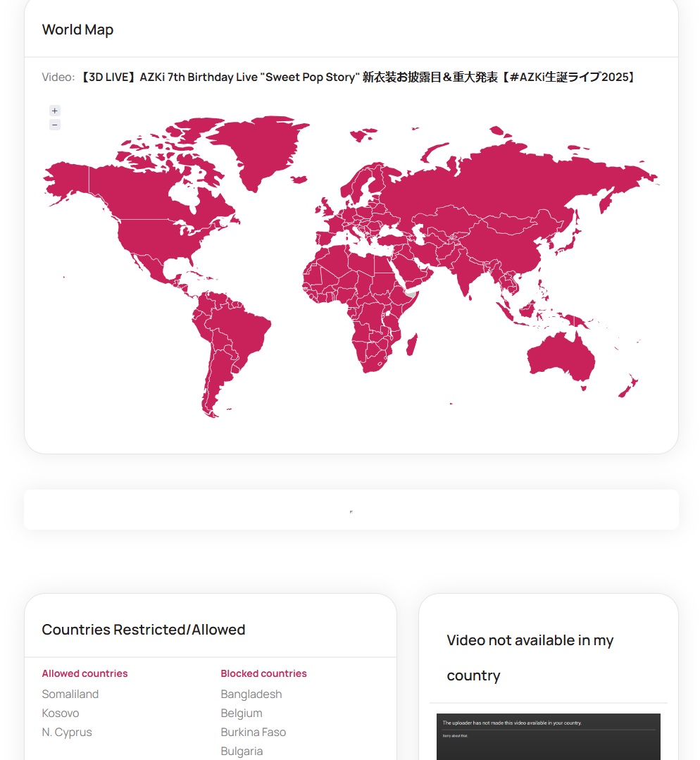
Task: Click 'Video not available in my country' heading
Action: [530, 658]
